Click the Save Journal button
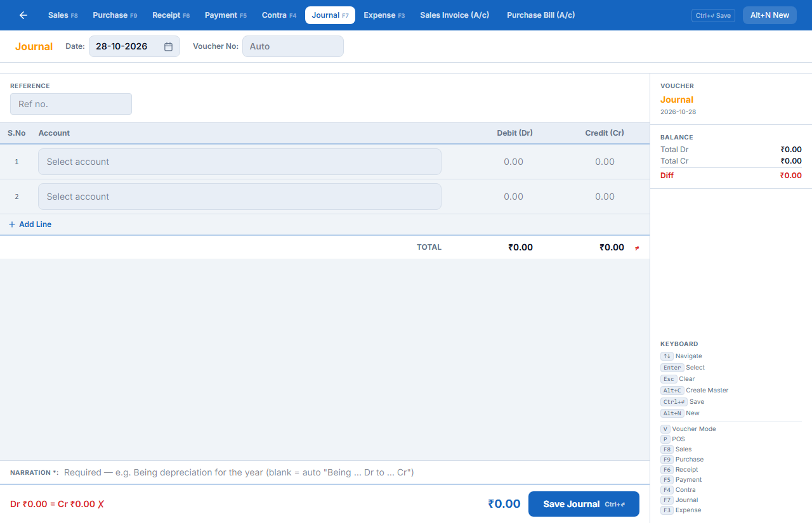812x523 pixels. coord(584,504)
